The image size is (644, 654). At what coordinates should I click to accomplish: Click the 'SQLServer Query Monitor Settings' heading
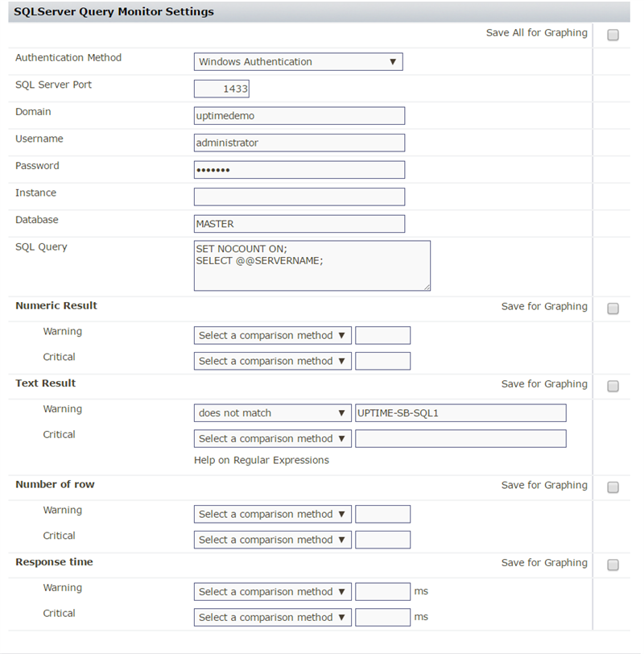114,11
